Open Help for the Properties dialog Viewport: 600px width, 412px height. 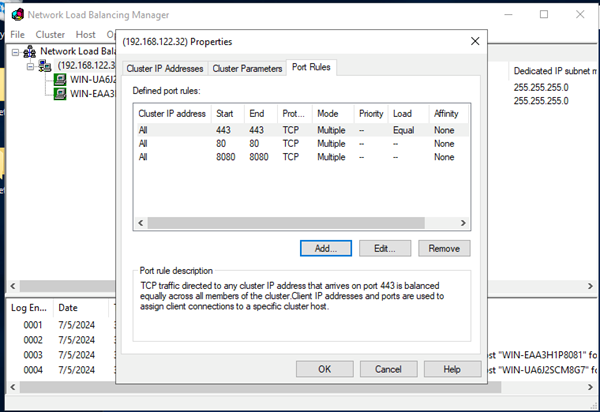(x=452, y=369)
